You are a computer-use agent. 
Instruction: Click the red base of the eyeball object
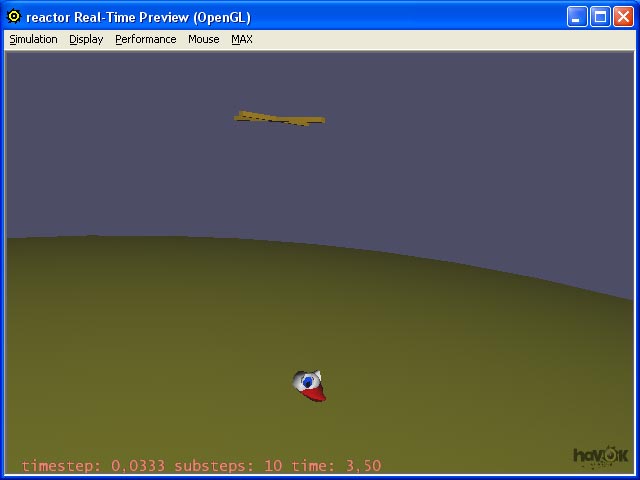coord(315,396)
